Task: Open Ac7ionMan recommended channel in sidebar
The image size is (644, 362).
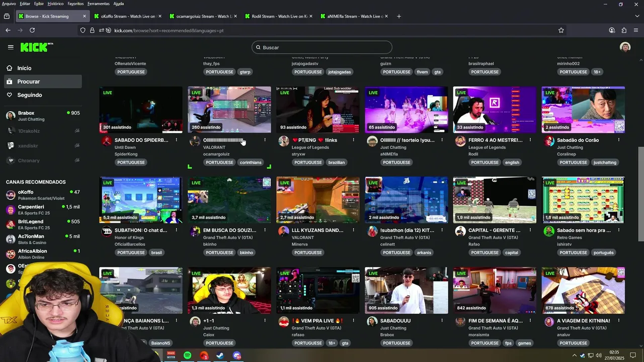Action: (x=43, y=239)
